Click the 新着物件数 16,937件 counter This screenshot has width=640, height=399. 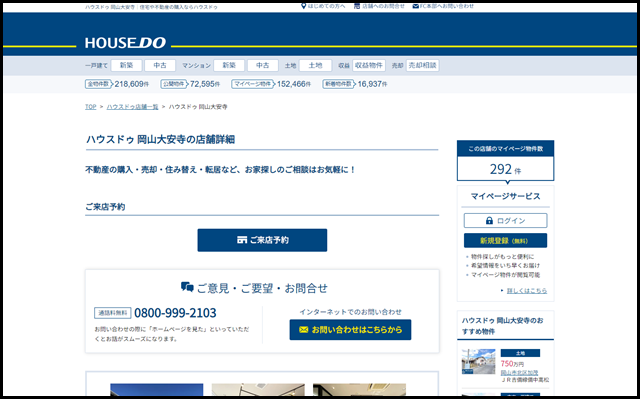(x=355, y=84)
